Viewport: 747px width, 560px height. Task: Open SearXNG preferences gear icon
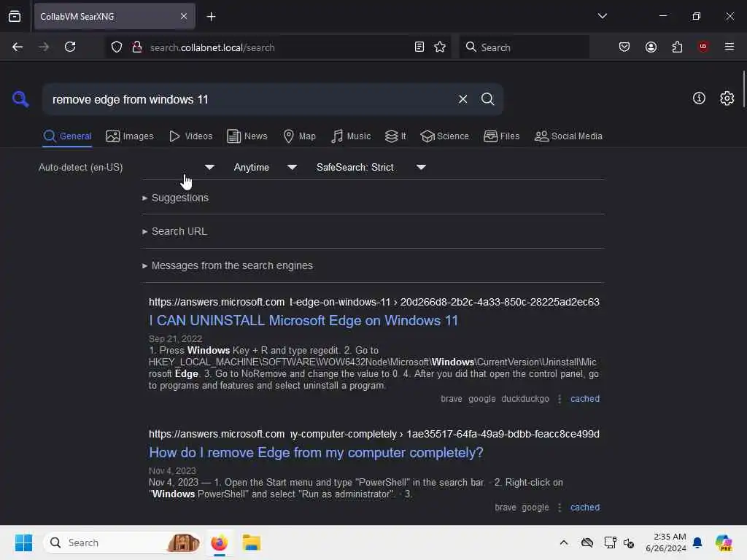pyautogui.click(x=727, y=98)
